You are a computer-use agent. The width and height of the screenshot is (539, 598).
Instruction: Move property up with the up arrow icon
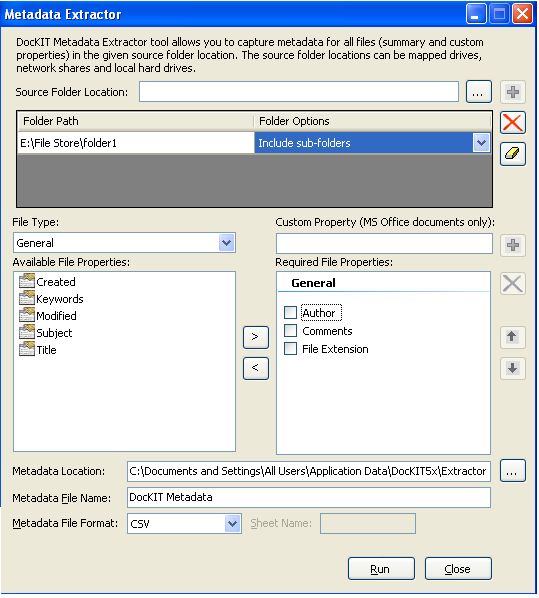click(x=513, y=337)
